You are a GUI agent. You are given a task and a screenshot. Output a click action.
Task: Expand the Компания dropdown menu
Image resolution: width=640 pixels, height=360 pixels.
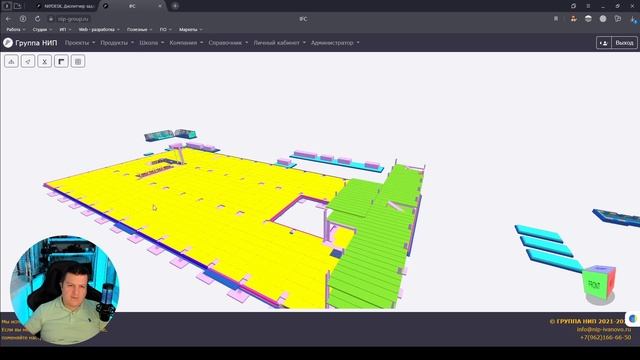[186, 43]
